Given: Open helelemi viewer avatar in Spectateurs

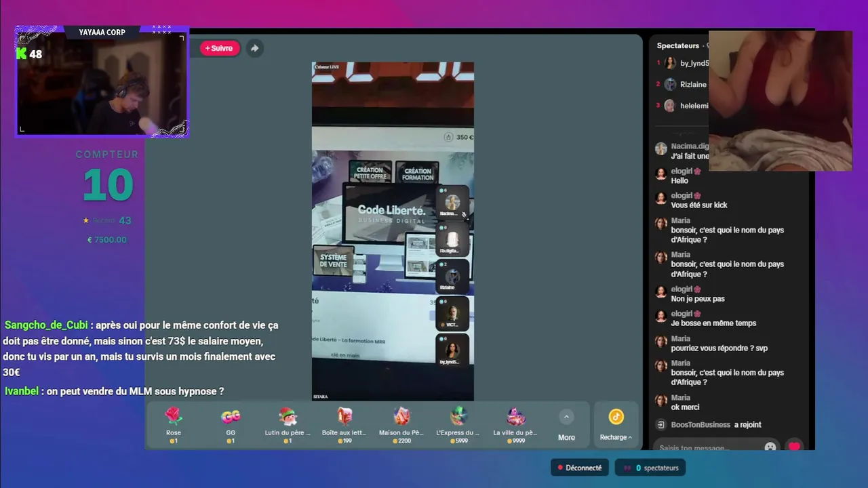Looking at the screenshot, I should click(x=670, y=105).
